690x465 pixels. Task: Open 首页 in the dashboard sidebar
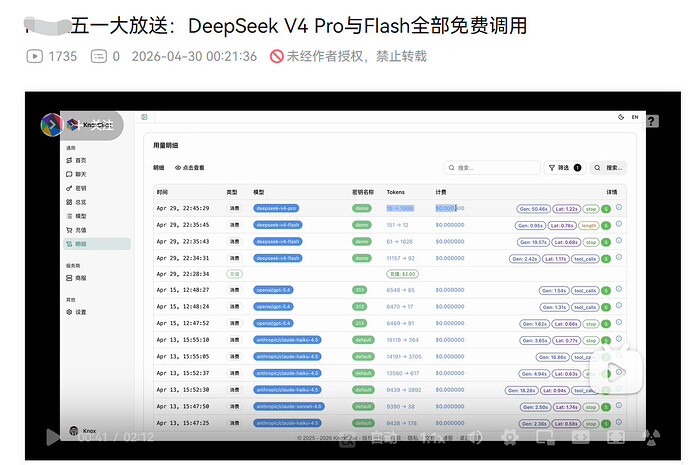point(77,161)
